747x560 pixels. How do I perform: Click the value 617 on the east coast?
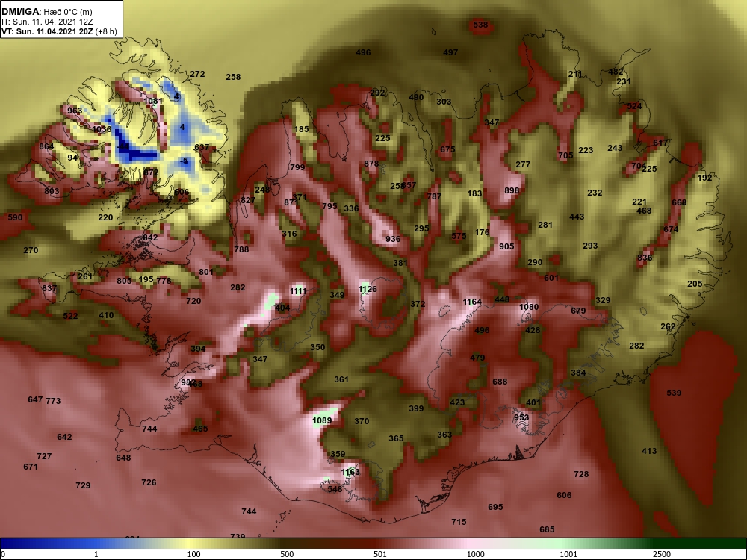tap(661, 143)
